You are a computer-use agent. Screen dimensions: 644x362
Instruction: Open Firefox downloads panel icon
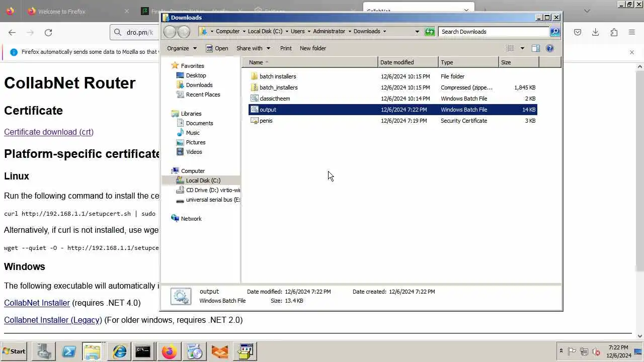pyautogui.click(x=596, y=32)
